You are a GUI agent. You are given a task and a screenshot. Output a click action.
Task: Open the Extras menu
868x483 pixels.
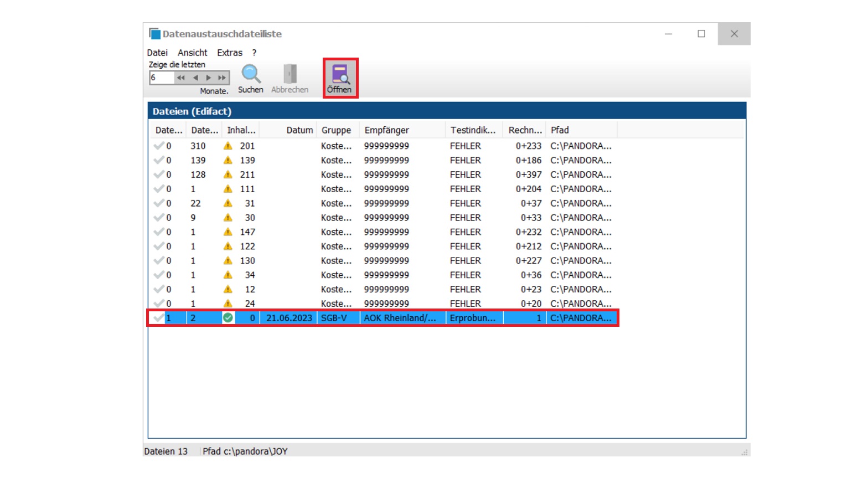click(x=230, y=53)
